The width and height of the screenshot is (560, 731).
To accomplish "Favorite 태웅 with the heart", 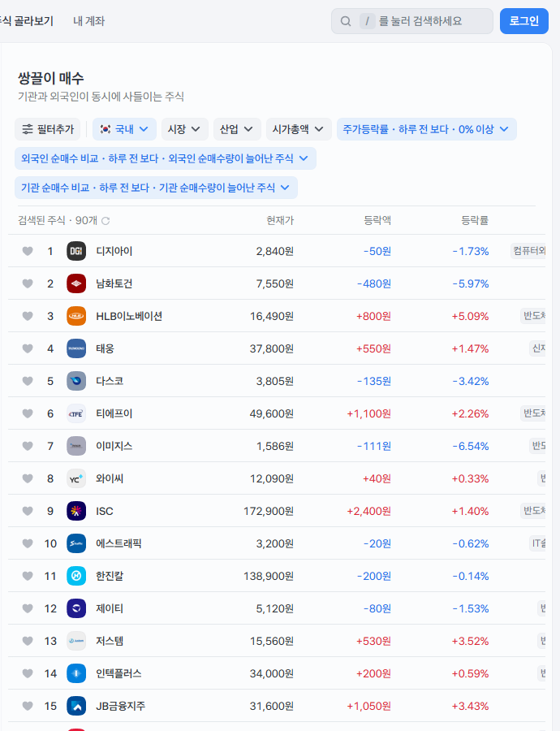I will coord(28,348).
